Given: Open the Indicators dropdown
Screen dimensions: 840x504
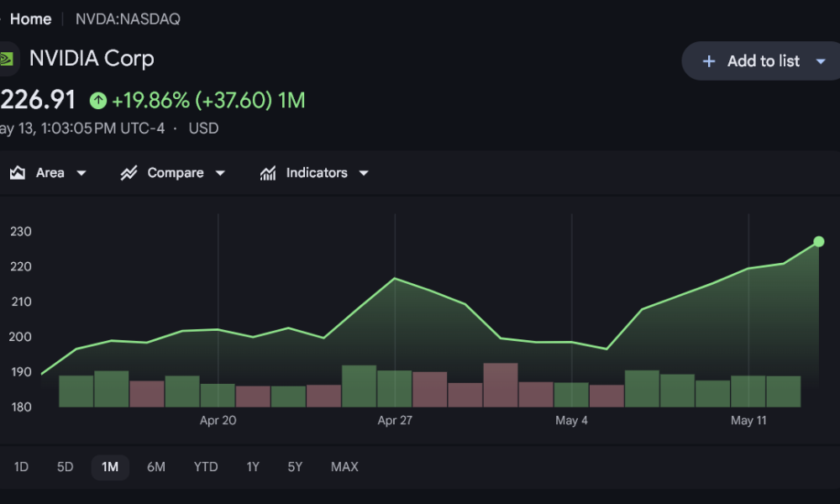Looking at the screenshot, I should tap(364, 173).
